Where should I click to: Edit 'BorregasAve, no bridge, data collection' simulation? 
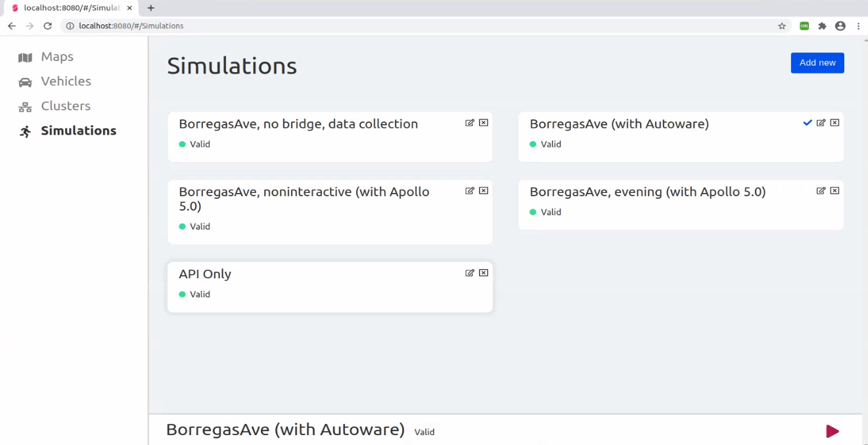click(470, 123)
